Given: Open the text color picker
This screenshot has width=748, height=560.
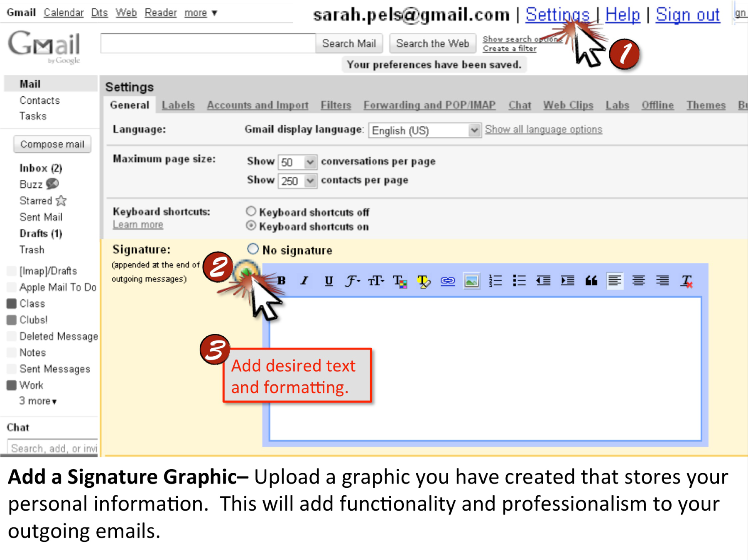Looking at the screenshot, I should click(x=400, y=281).
